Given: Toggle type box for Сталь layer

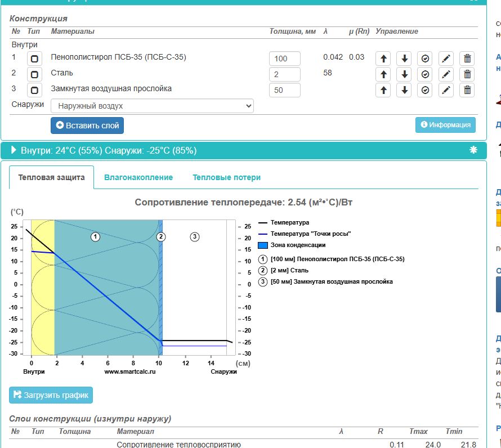Looking at the screenshot, I should [35, 74].
